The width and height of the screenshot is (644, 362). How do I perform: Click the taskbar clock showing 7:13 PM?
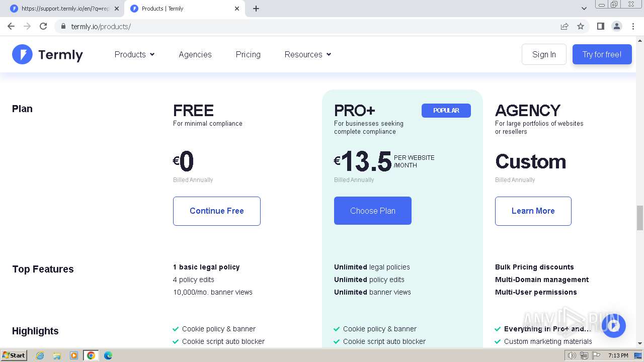click(618, 355)
